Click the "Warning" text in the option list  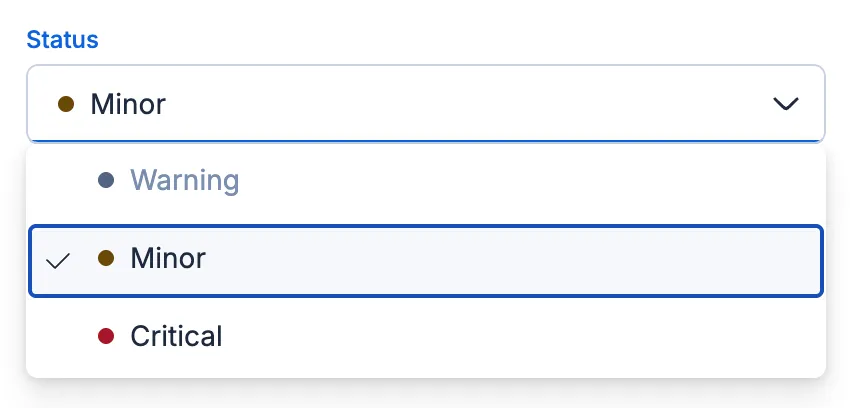click(185, 181)
